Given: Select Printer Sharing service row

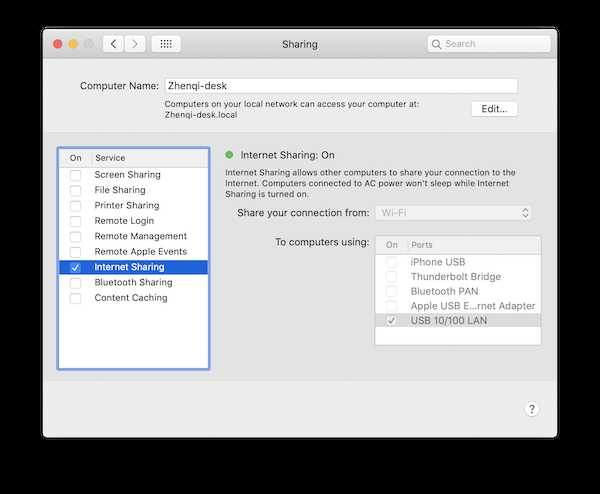Looking at the screenshot, I should (133, 205).
